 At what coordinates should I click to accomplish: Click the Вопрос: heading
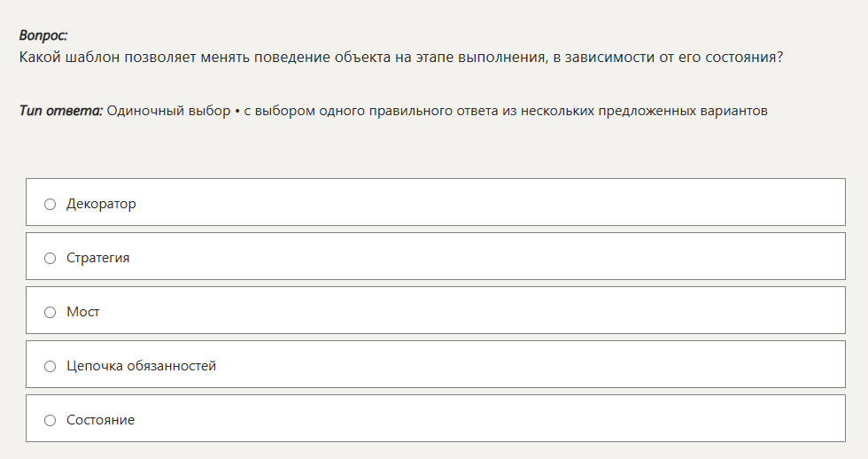coord(43,35)
